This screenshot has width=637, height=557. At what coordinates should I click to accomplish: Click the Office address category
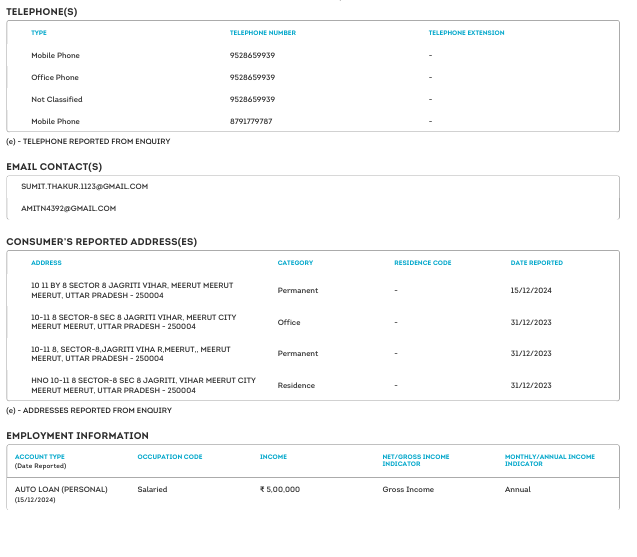click(x=289, y=323)
